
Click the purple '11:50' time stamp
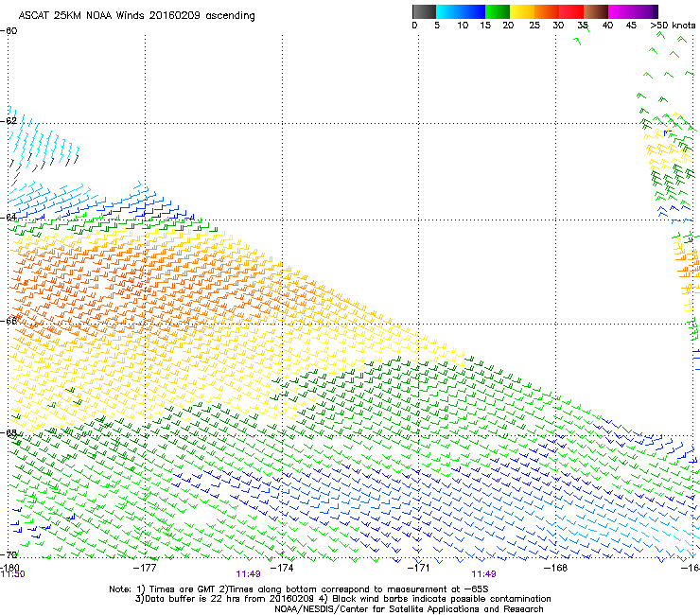[x=13, y=574]
